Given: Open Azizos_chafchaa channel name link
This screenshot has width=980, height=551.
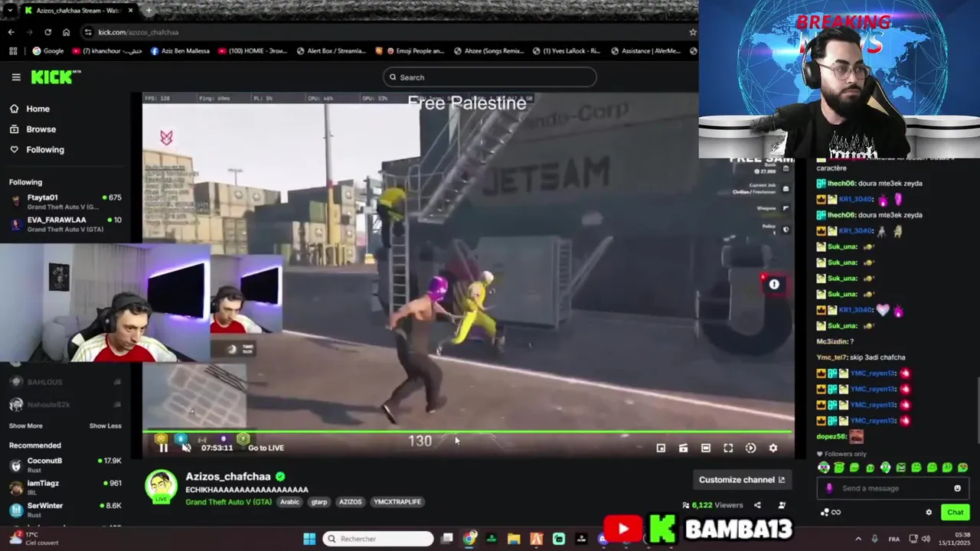Looking at the screenshot, I should [228, 477].
